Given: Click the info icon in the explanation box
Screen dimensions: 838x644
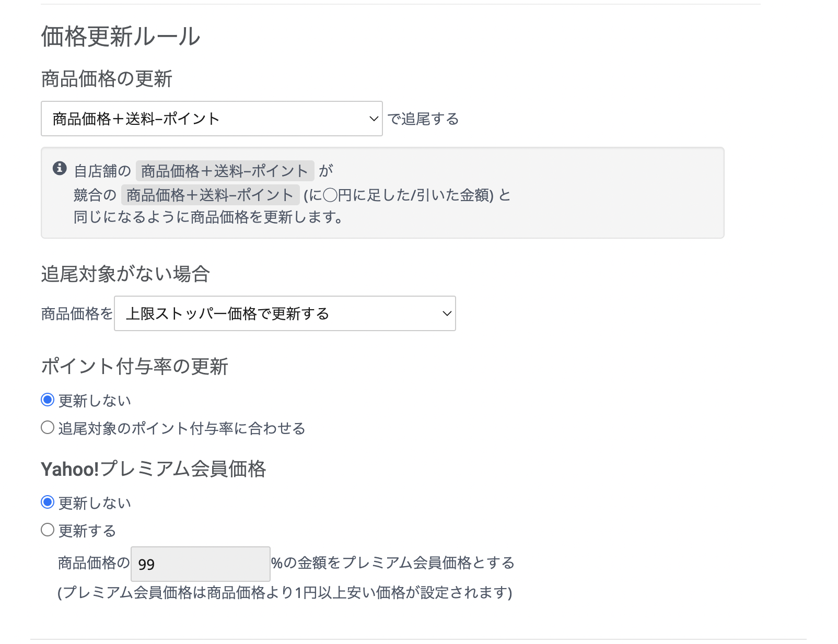Looking at the screenshot, I should (60, 168).
